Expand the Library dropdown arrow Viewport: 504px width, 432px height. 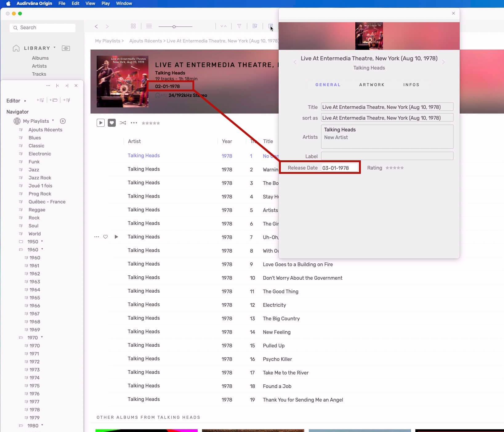click(54, 48)
